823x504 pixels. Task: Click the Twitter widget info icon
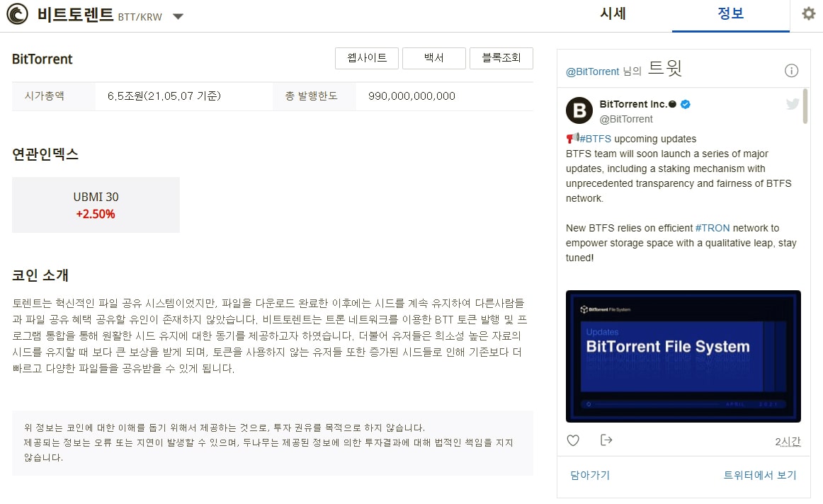pos(791,71)
